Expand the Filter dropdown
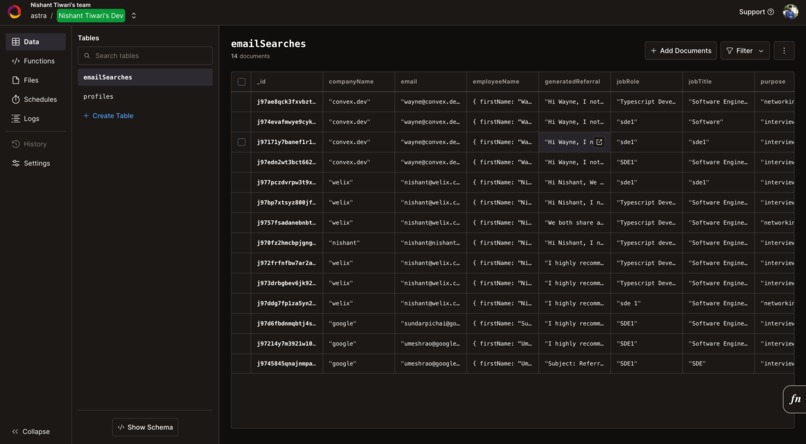 coord(745,50)
